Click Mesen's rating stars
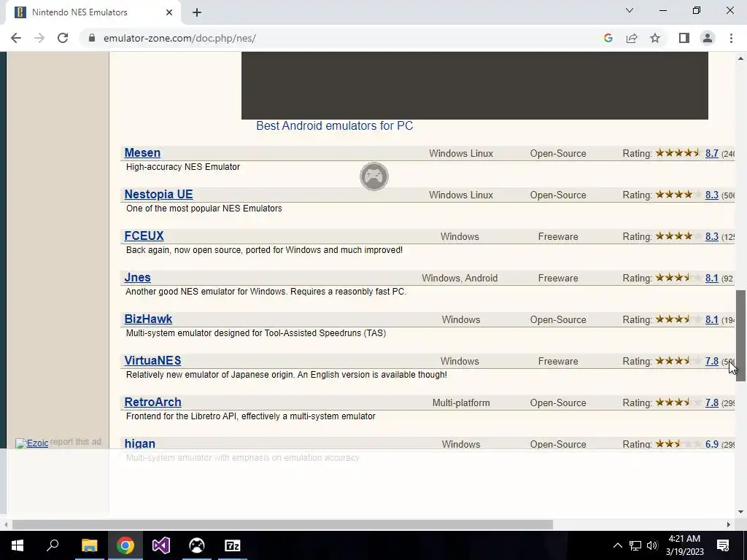 (x=678, y=153)
